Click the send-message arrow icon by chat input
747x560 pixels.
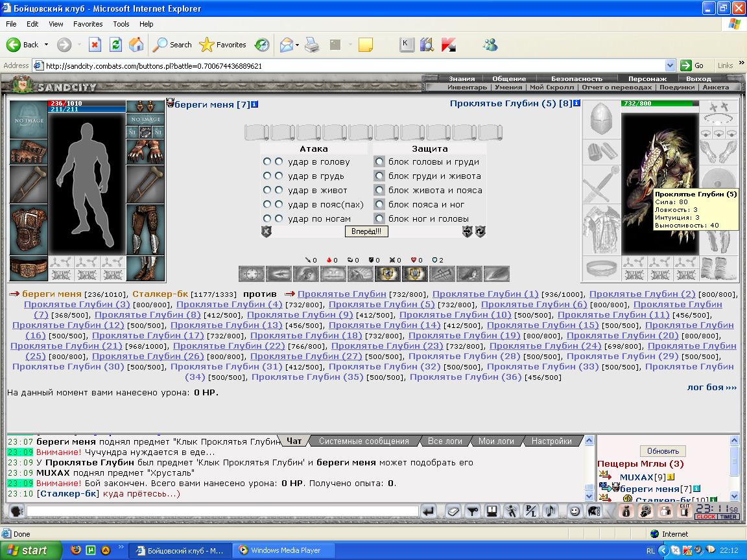[x=429, y=511]
